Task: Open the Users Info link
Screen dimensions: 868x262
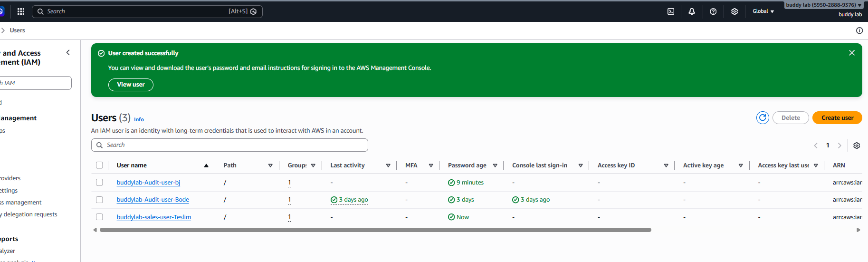Action: (x=139, y=119)
